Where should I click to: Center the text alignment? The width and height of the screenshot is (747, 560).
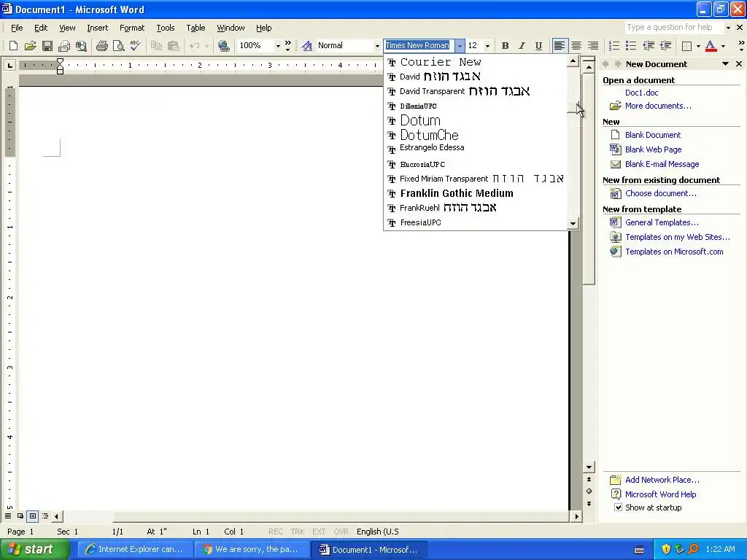[x=576, y=46]
